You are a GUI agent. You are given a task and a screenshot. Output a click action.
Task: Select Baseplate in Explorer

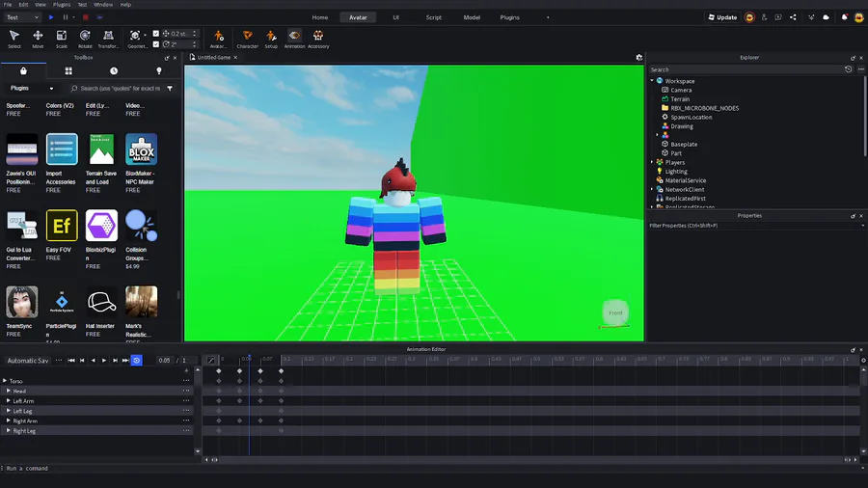click(x=684, y=144)
